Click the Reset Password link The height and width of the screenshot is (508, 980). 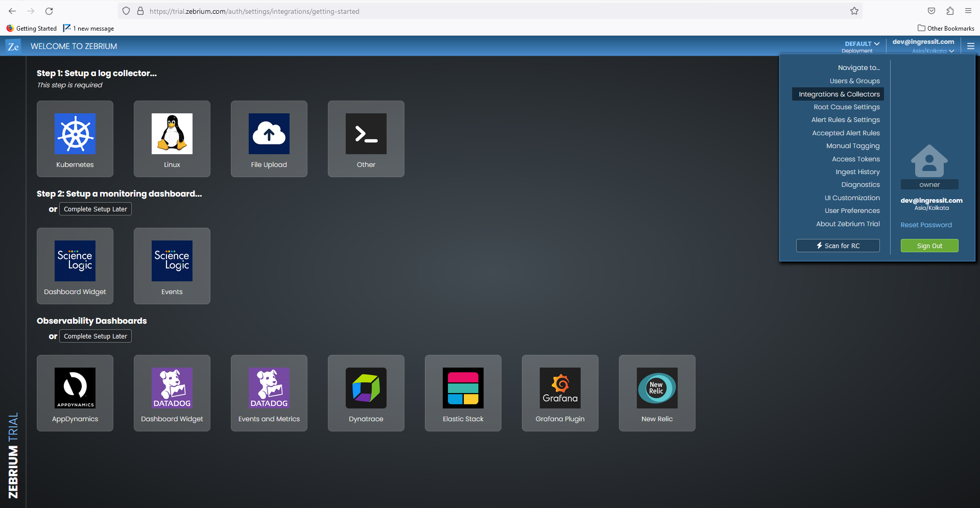tap(926, 225)
